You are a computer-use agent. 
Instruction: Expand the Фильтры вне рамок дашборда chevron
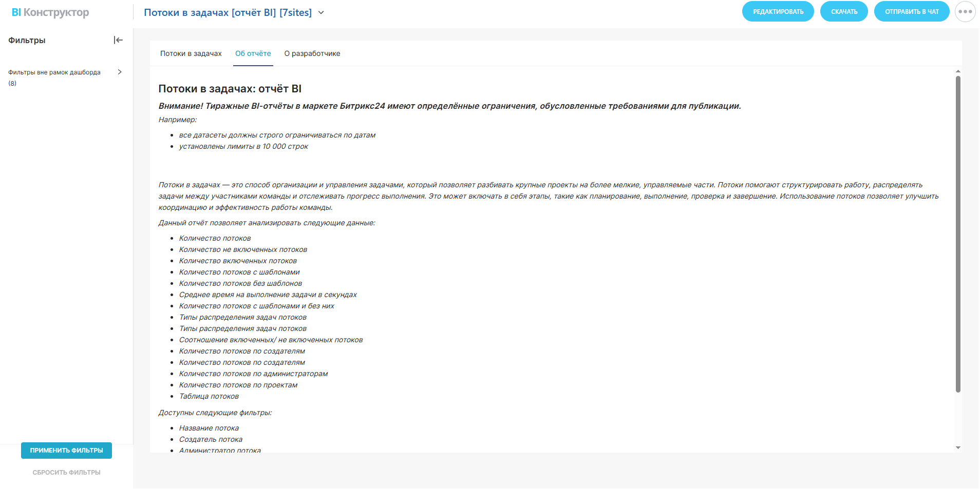coord(120,72)
